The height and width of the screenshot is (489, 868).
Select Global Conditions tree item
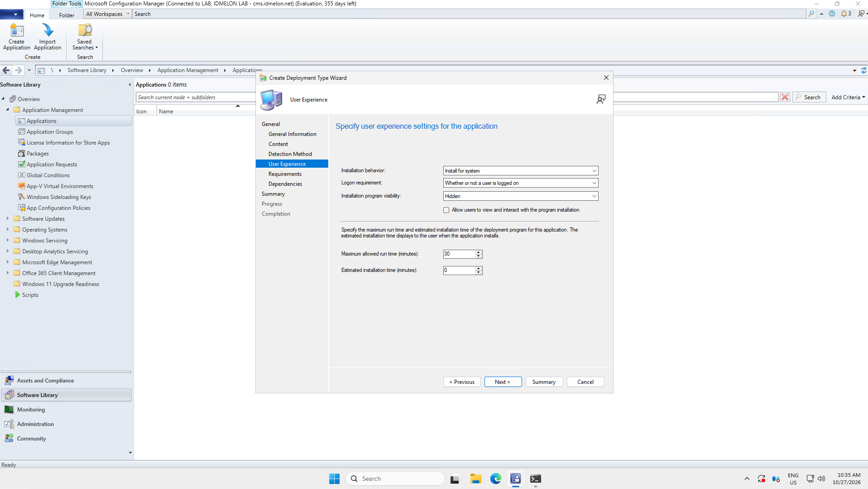pos(48,175)
